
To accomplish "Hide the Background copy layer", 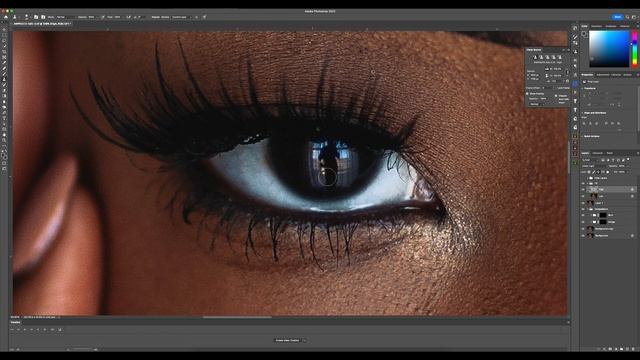I will 583,229.
